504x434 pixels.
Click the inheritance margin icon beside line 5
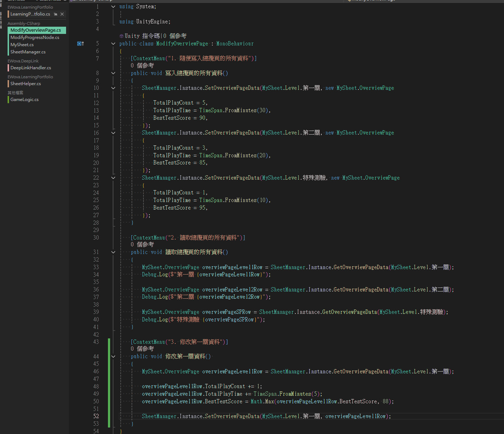(x=81, y=44)
